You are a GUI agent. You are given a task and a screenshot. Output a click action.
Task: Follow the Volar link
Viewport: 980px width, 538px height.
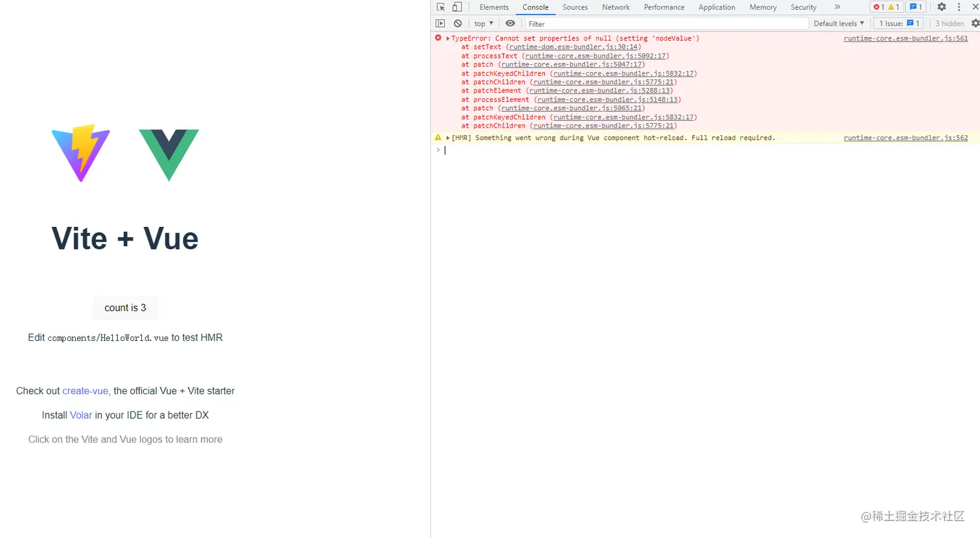point(81,415)
